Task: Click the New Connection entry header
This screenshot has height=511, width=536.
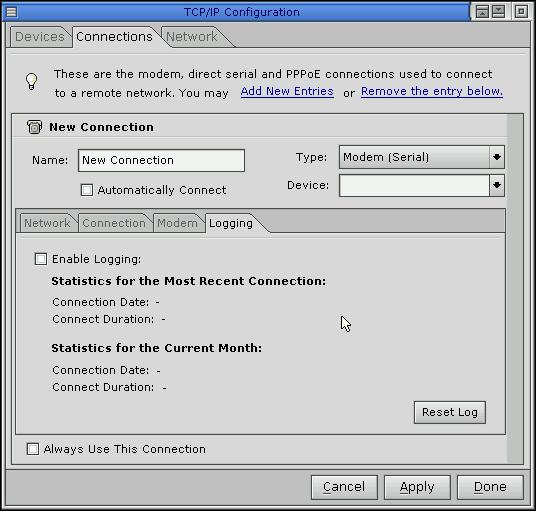Action: click(101, 127)
